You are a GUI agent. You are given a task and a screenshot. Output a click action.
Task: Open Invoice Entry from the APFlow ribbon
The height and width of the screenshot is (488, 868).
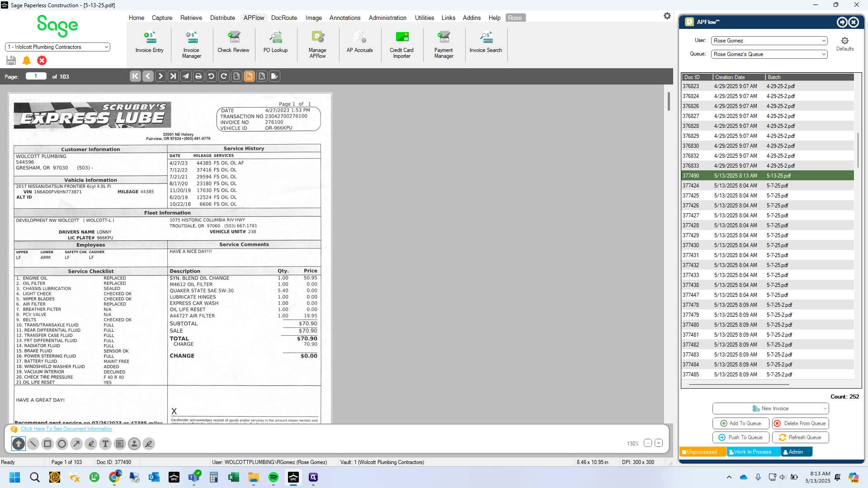click(150, 42)
